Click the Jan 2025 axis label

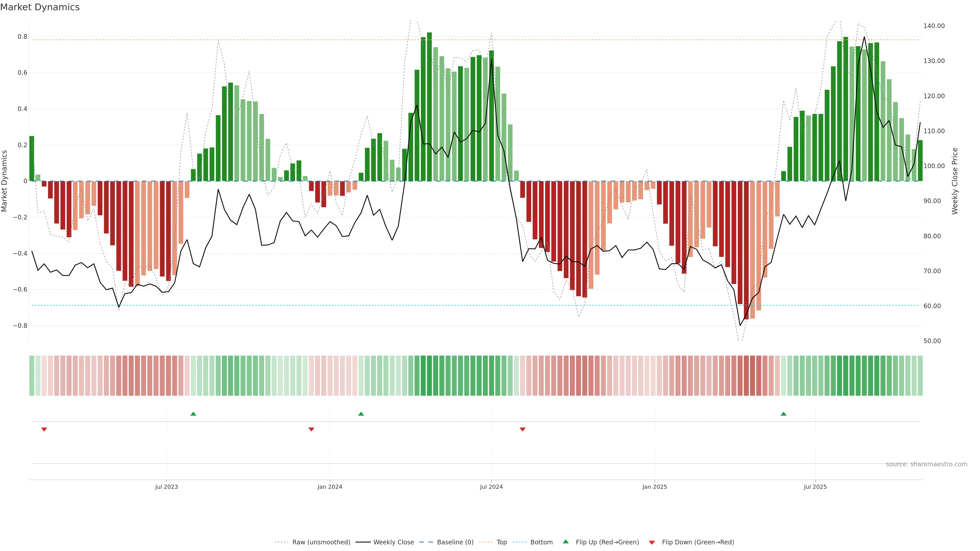click(654, 487)
